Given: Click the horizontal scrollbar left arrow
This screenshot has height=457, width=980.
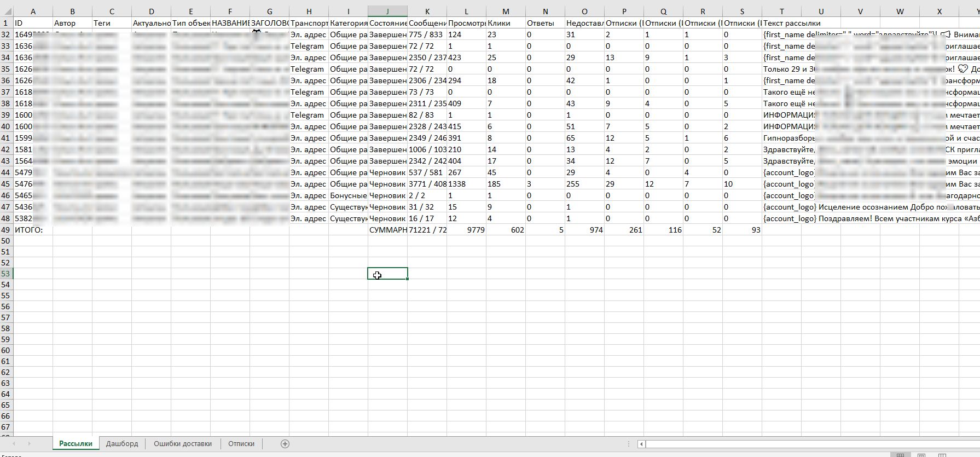Looking at the screenshot, I should (641, 444).
